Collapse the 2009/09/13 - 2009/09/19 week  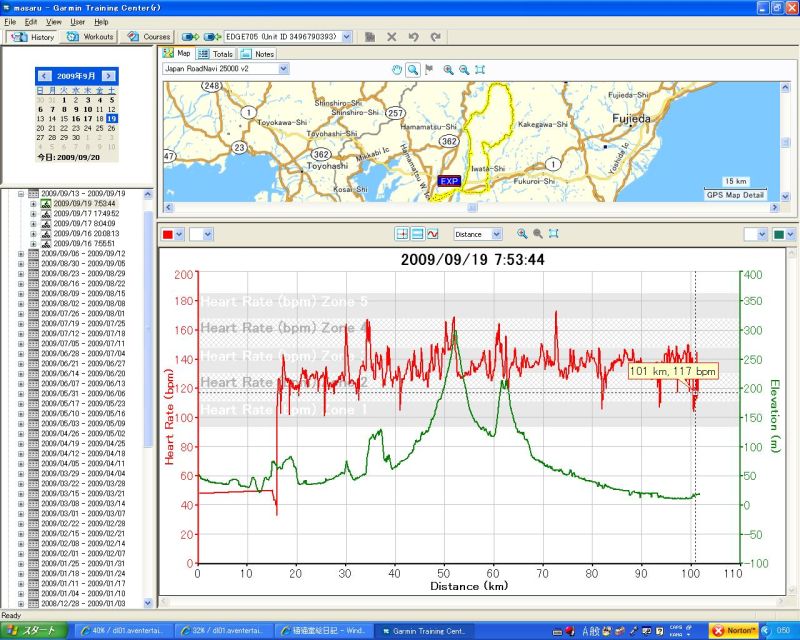pyautogui.click(x=21, y=194)
